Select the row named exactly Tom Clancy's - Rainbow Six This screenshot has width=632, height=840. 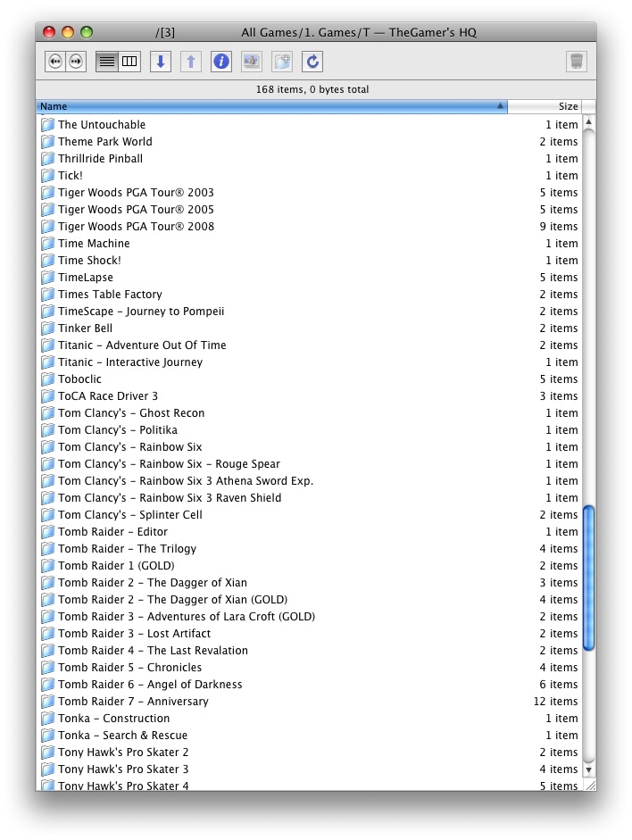tap(130, 447)
